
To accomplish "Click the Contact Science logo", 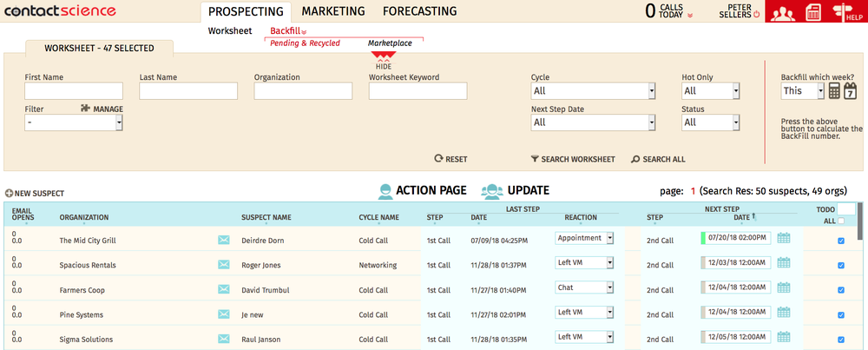I will point(61,10).
